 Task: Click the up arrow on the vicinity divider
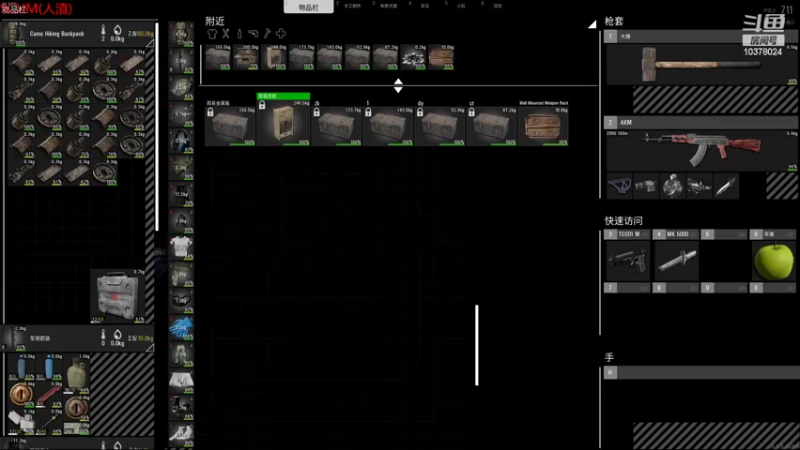pyautogui.click(x=398, y=82)
